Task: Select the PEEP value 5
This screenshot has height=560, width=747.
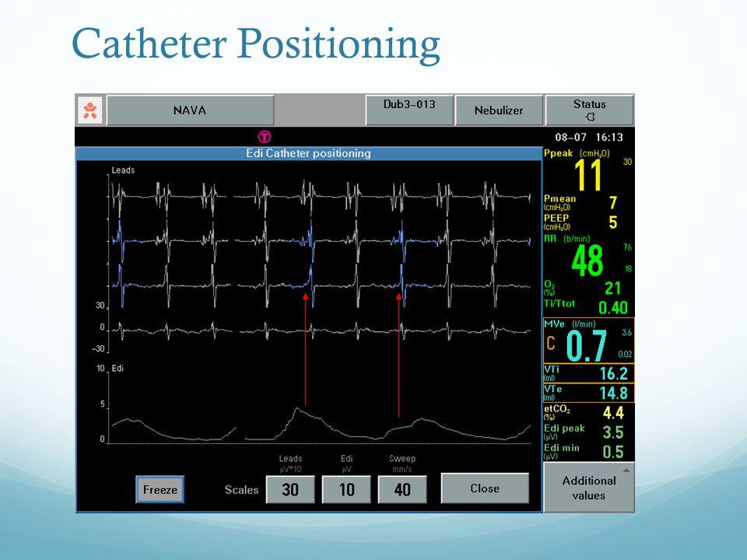Action: [613, 222]
